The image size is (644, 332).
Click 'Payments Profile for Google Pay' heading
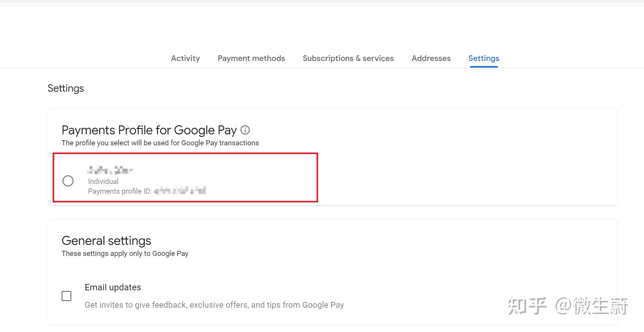click(149, 130)
